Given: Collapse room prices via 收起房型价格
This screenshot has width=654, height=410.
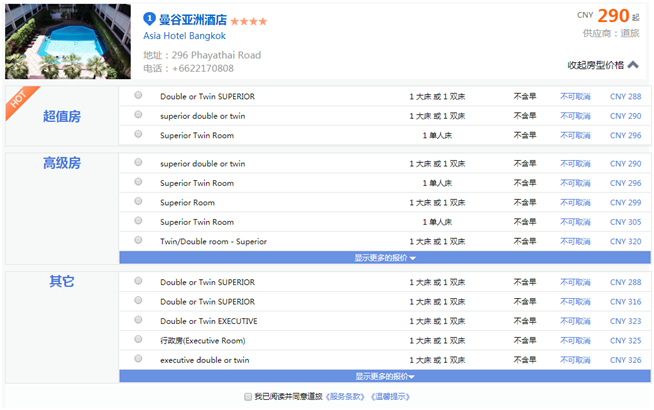Looking at the screenshot, I should point(603,65).
